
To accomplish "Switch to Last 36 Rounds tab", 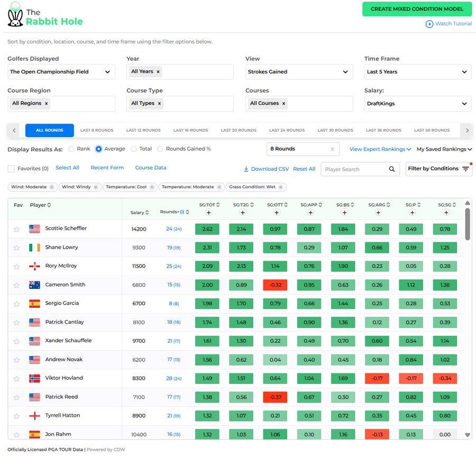I will [x=383, y=130].
